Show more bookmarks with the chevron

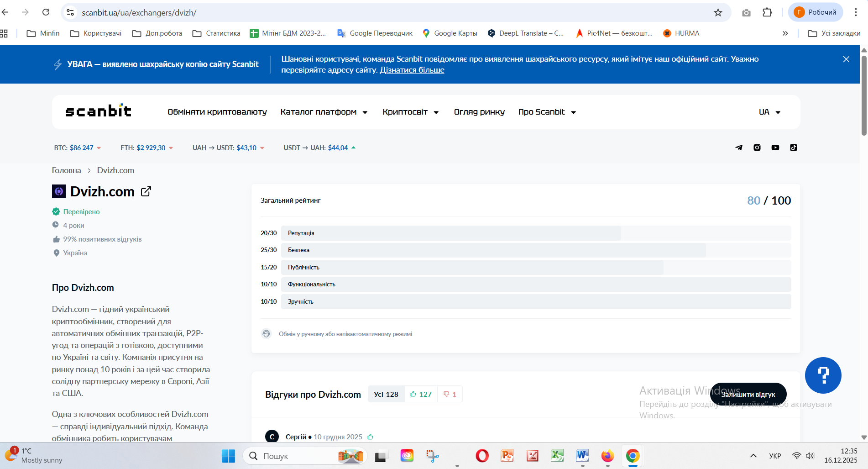(x=785, y=33)
